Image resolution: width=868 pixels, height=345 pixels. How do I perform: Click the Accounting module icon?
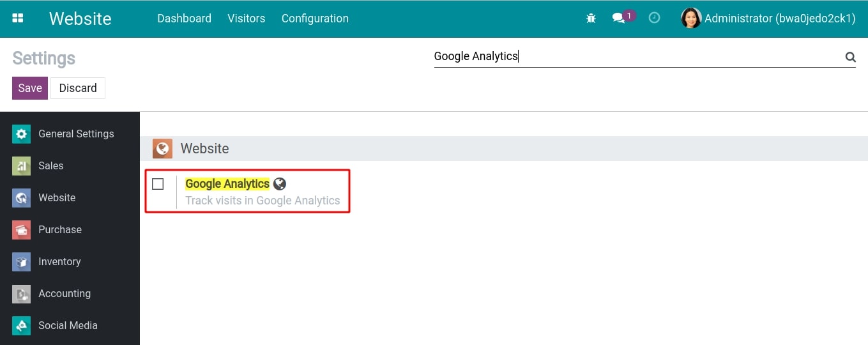point(21,294)
